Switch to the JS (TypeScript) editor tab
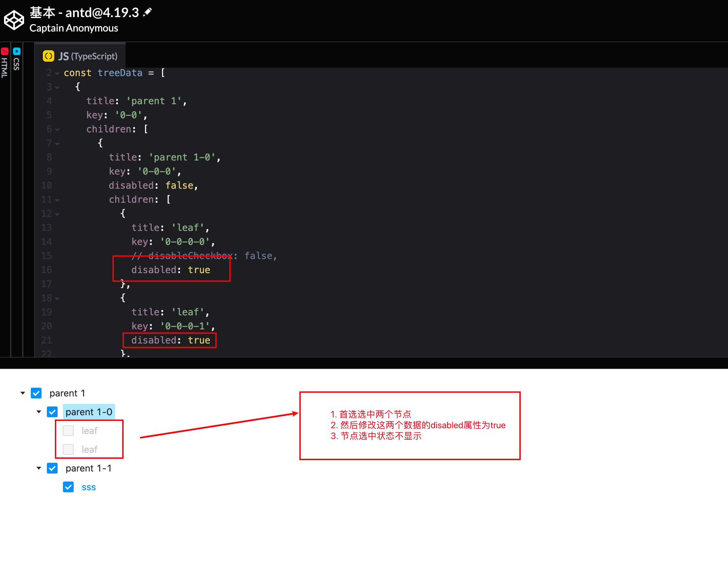The height and width of the screenshot is (567, 728). pos(88,56)
